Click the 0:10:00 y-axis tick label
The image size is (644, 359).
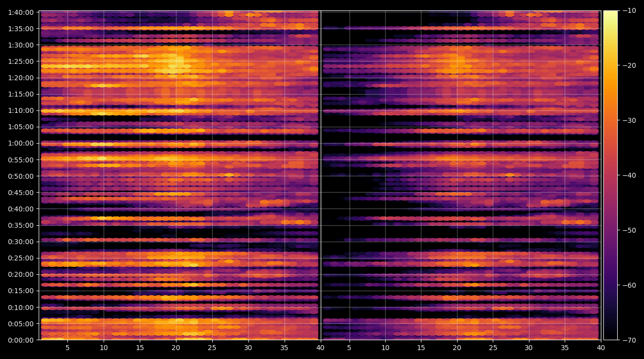point(21,308)
